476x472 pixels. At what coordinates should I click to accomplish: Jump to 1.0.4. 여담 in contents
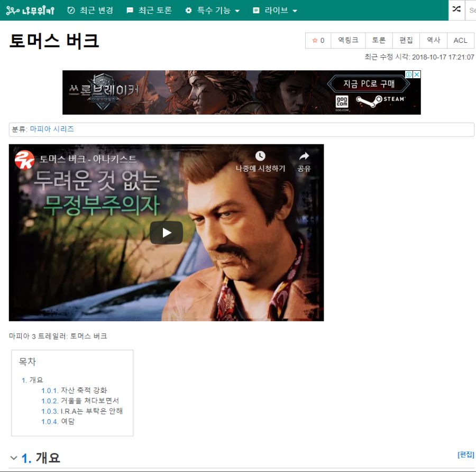point(58,421)
